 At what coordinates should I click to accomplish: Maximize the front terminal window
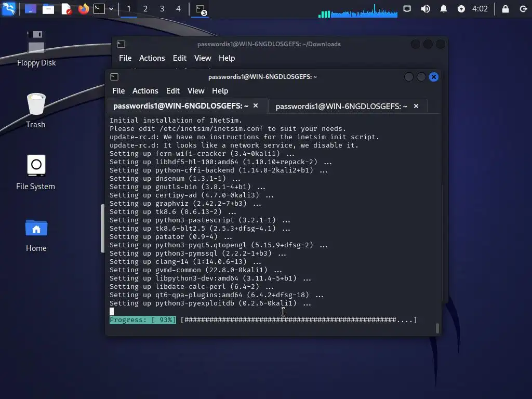coord(421,77)
